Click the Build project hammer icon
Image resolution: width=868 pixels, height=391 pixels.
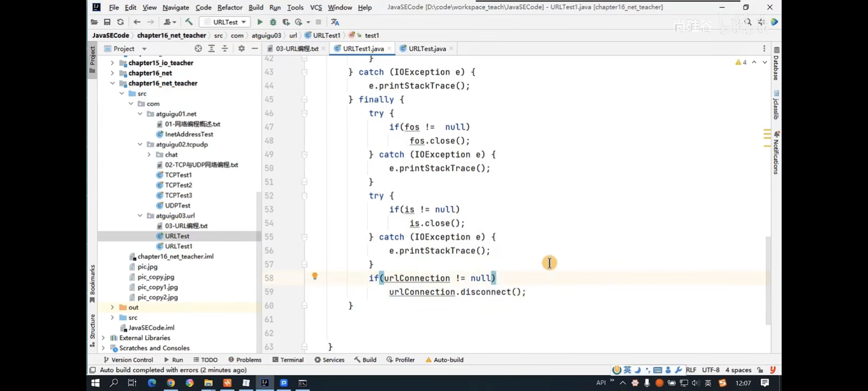[189, 22]
